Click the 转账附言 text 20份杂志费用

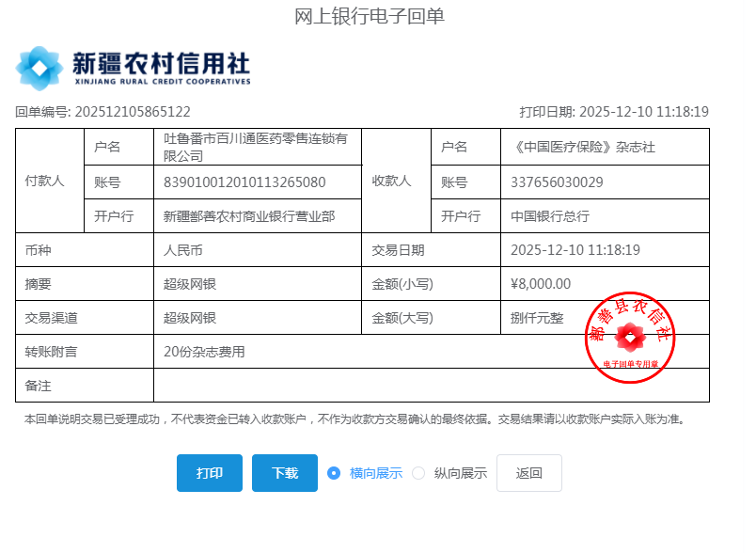click(x=204, y=352)
